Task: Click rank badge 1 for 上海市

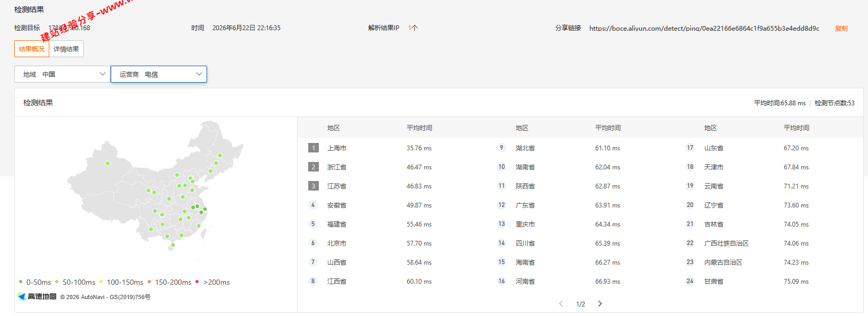Action: pos(314,148)
